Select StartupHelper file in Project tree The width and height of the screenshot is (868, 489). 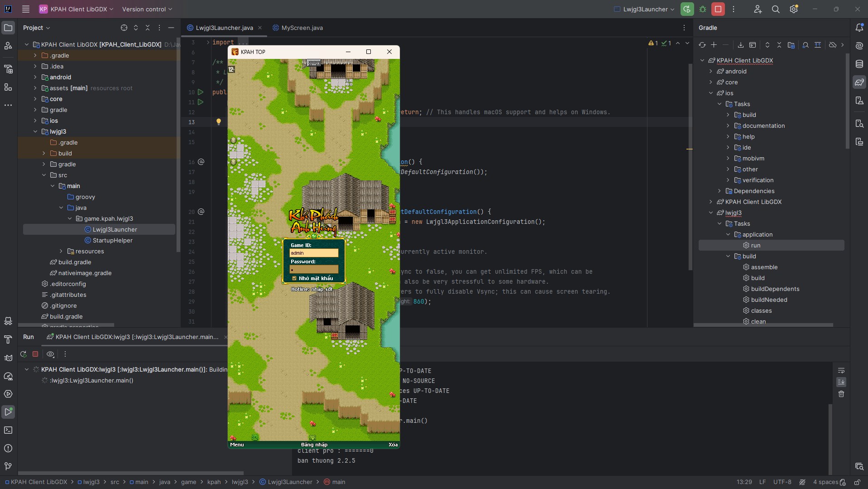tap(112, 240)
